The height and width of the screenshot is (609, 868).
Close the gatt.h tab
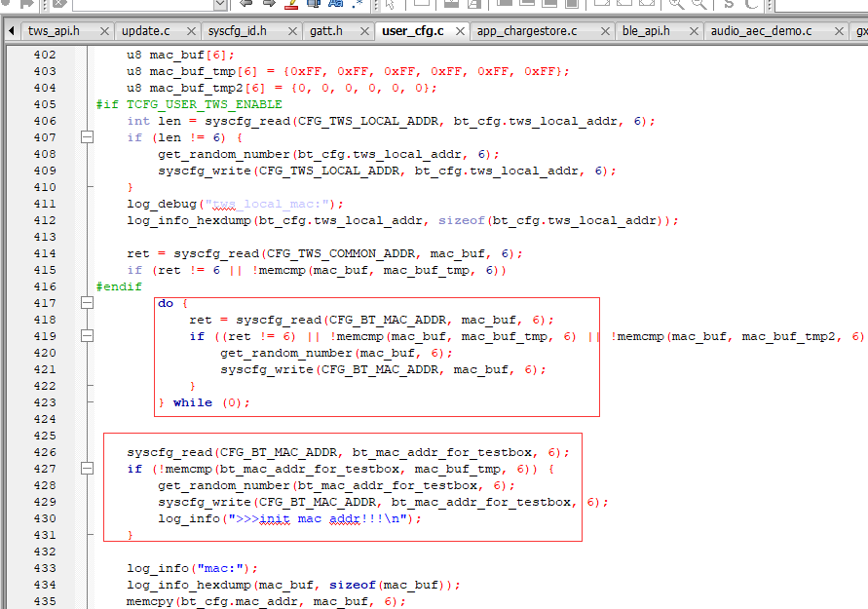pyautogui.click(x=364, y=31)
